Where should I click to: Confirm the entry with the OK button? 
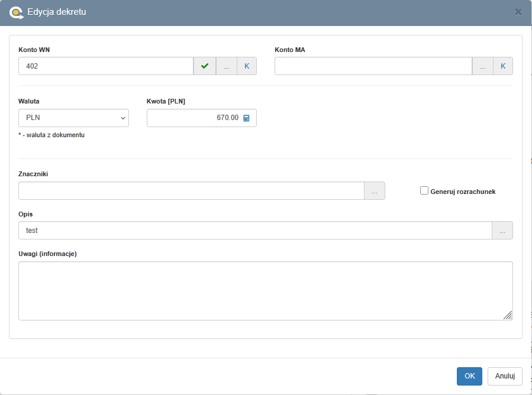coord(469,376)
